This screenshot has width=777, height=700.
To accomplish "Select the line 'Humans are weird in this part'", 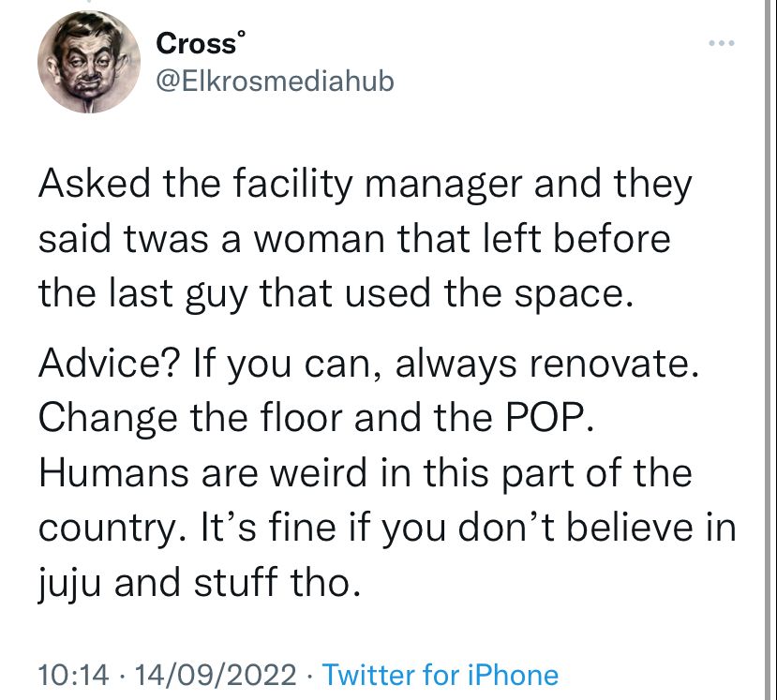I will [366, 472].
